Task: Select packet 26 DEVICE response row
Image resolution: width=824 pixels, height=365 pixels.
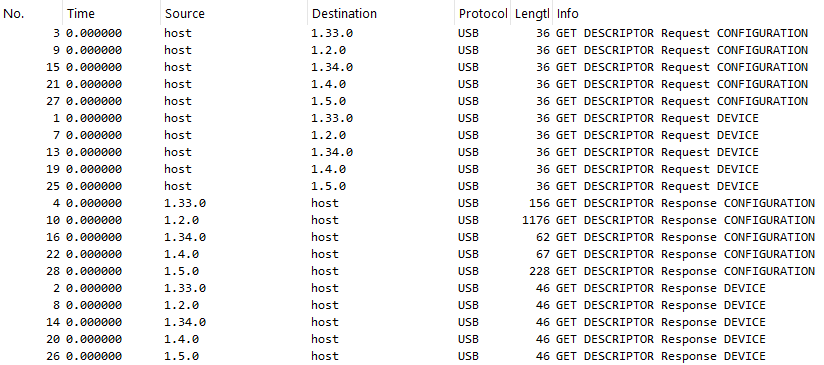Action: [412, 356]
